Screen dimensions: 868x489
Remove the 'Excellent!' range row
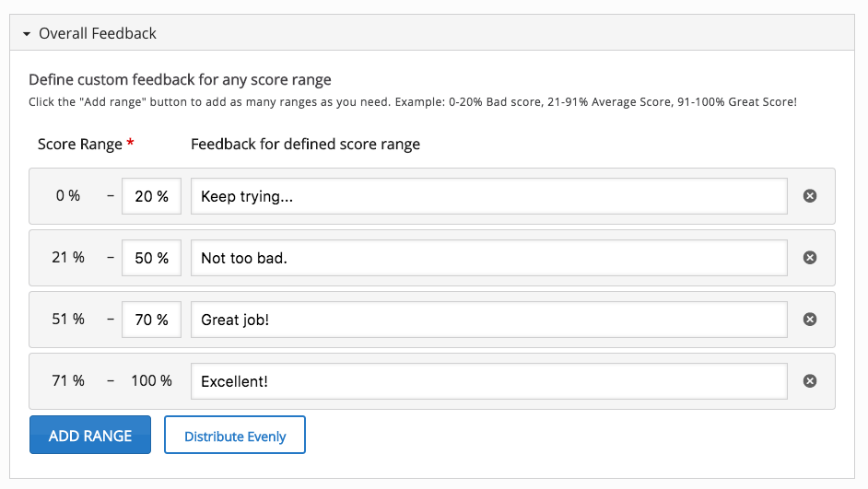click(810, 381)
